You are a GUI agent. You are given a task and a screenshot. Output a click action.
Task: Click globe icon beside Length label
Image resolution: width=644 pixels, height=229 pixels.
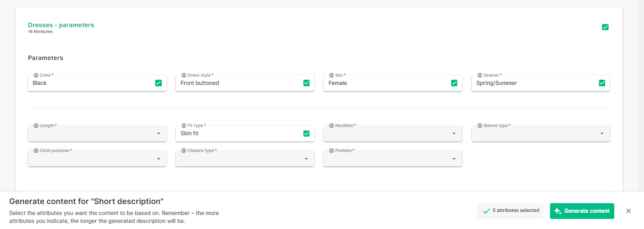pyautogui.click(x=36, y=126)
